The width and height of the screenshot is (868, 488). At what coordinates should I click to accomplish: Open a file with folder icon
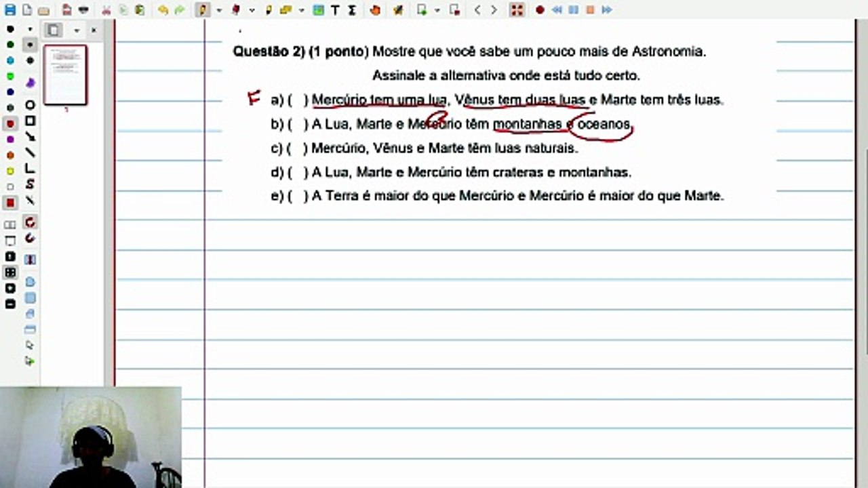click(x=43, y=10)
